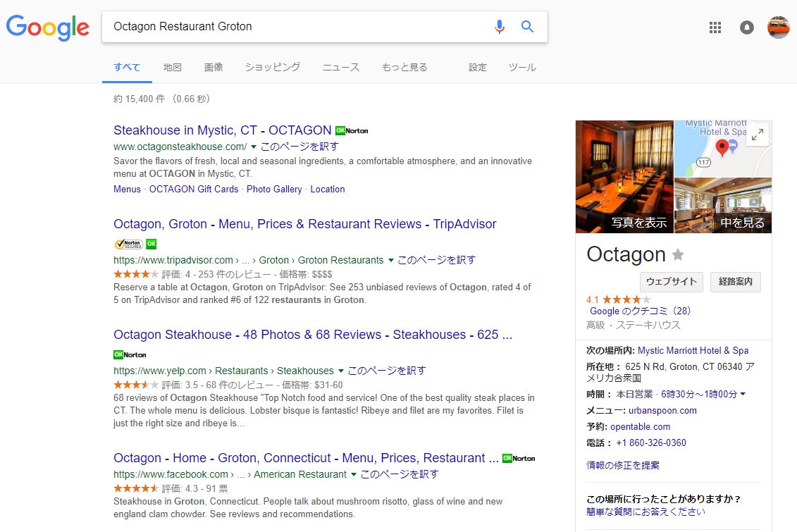Click Norton Secured badge under TripAdvisor result

pyautogui.click(x=128, y=244)
